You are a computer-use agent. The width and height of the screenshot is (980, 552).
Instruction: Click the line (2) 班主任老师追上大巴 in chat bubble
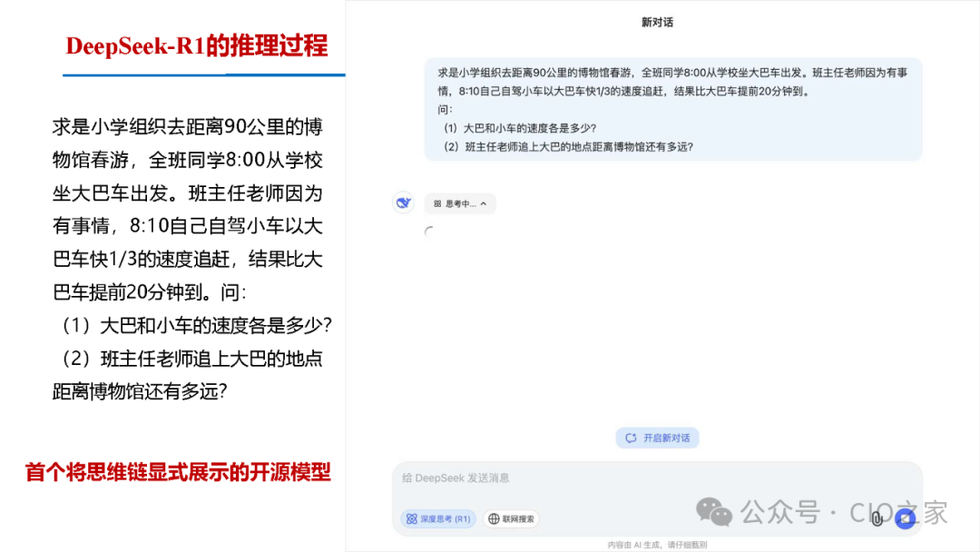[x=568, y=147]
